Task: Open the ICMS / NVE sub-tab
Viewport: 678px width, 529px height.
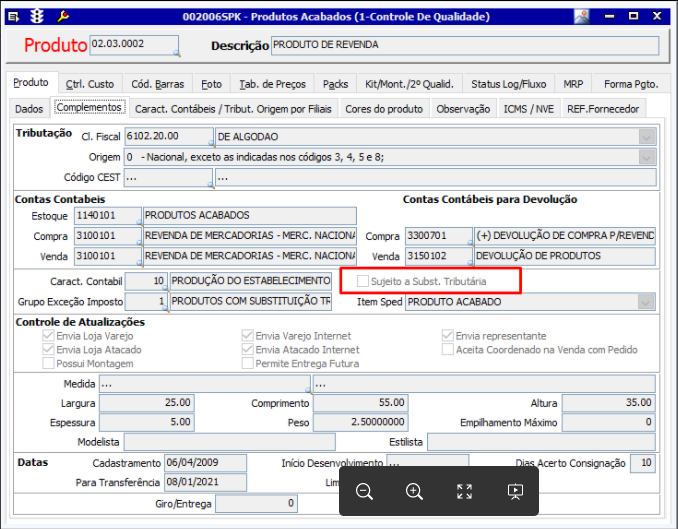Action: (528, 109)
